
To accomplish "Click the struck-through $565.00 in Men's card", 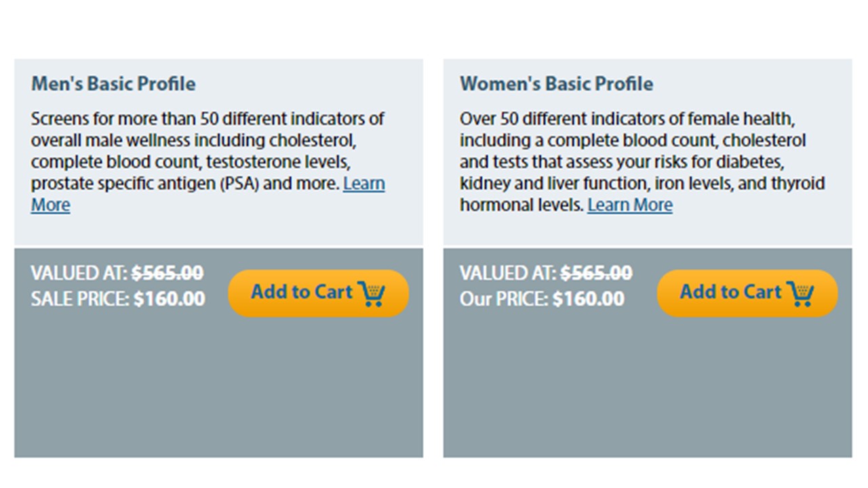I will [x=167, y=273].
